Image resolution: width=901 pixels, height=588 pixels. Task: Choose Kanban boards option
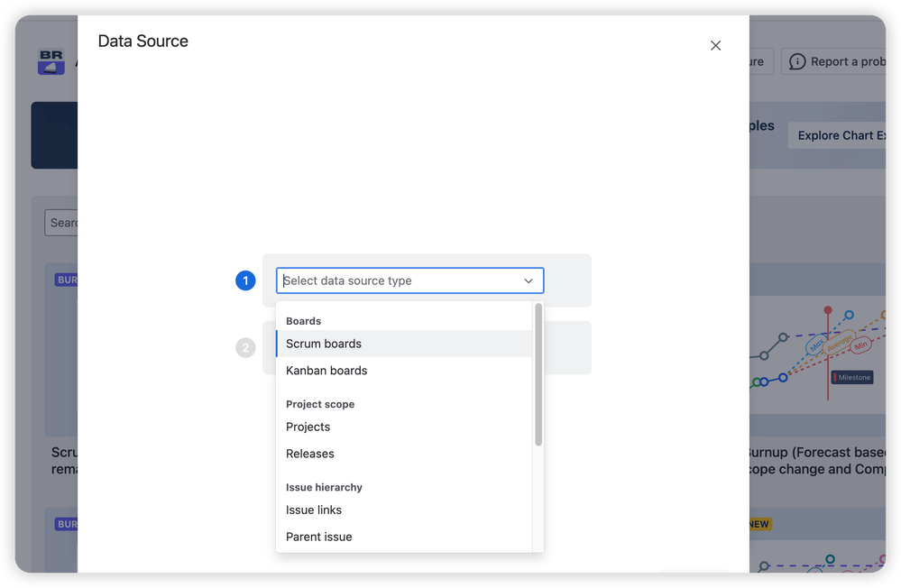404,371
